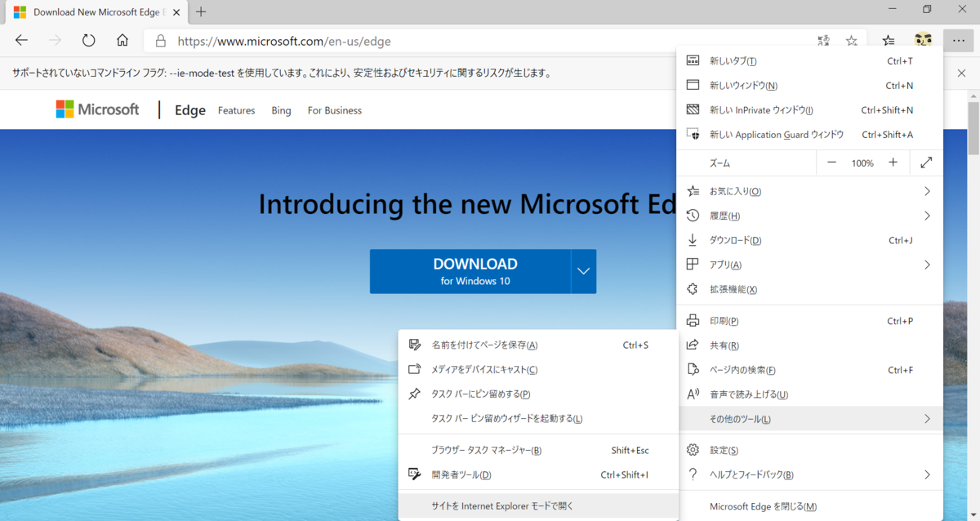Open ダウンロード menu item
This screenshot has height=521, width=980.
point(810,240)
